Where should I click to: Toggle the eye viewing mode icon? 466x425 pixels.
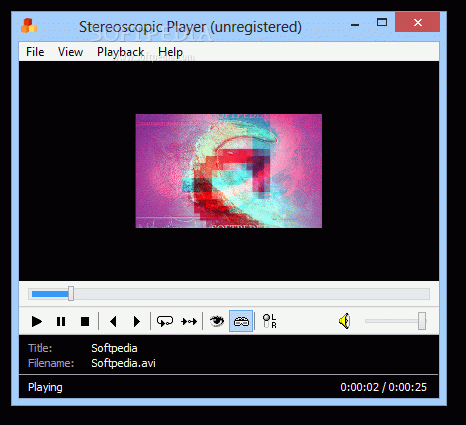pos(217,321)
